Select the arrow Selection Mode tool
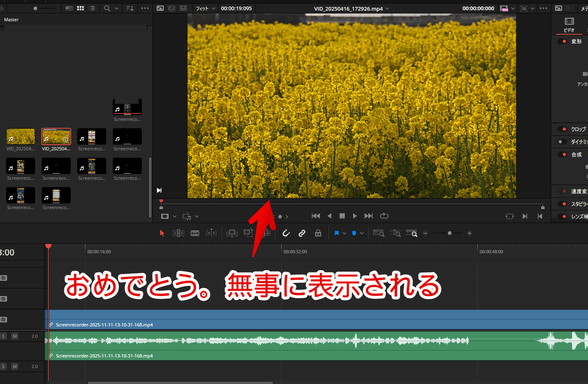 click(162, 233)
